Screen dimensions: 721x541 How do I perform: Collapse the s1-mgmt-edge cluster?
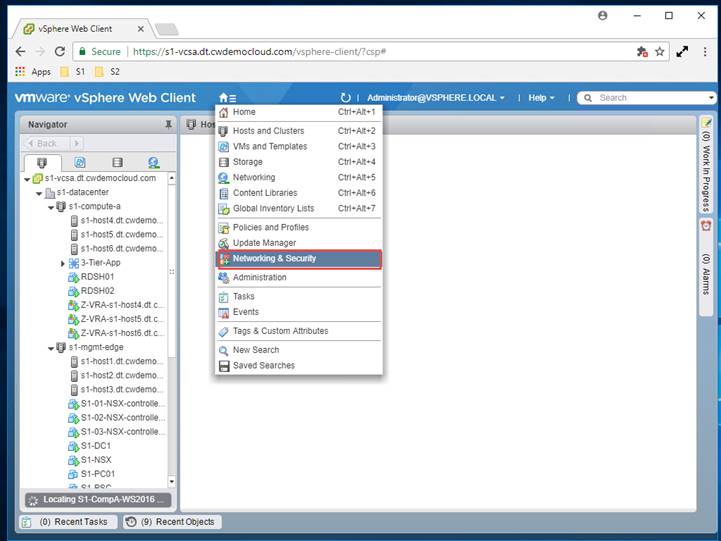(51, 348)
